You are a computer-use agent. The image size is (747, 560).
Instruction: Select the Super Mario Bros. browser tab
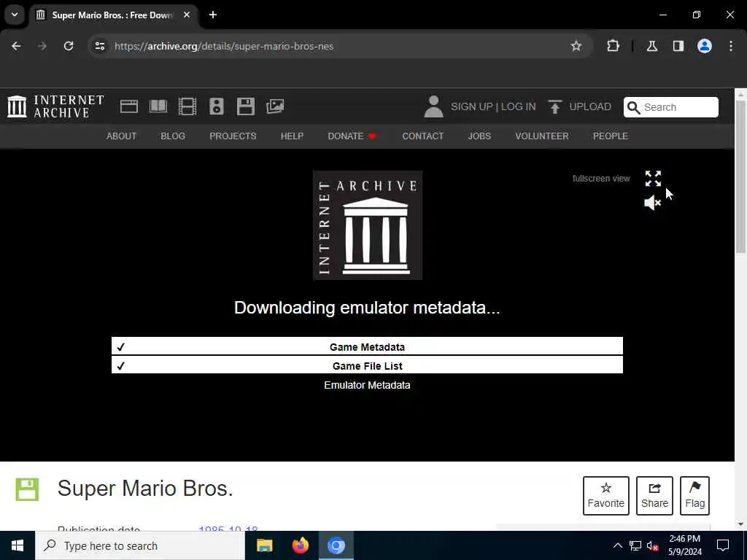(113, 15)
